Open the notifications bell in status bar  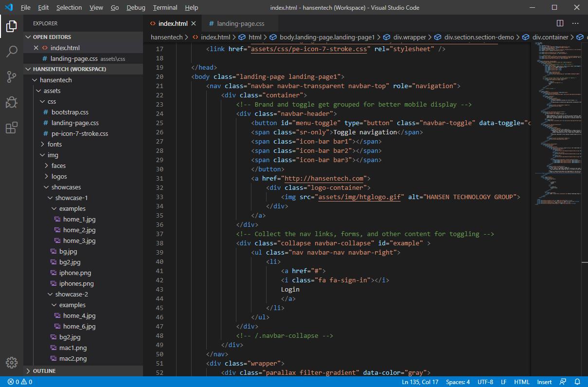[x=577, y=382]
